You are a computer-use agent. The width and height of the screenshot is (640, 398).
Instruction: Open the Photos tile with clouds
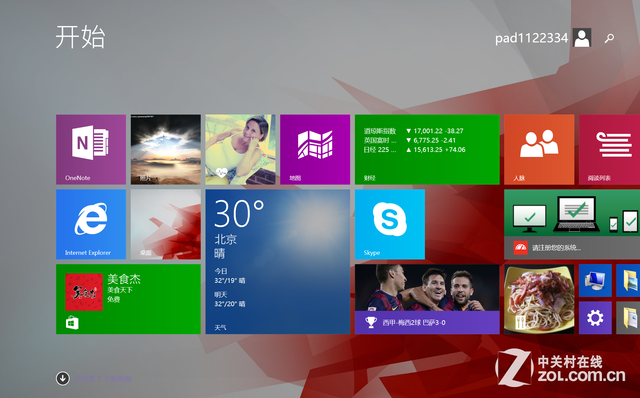166,149
